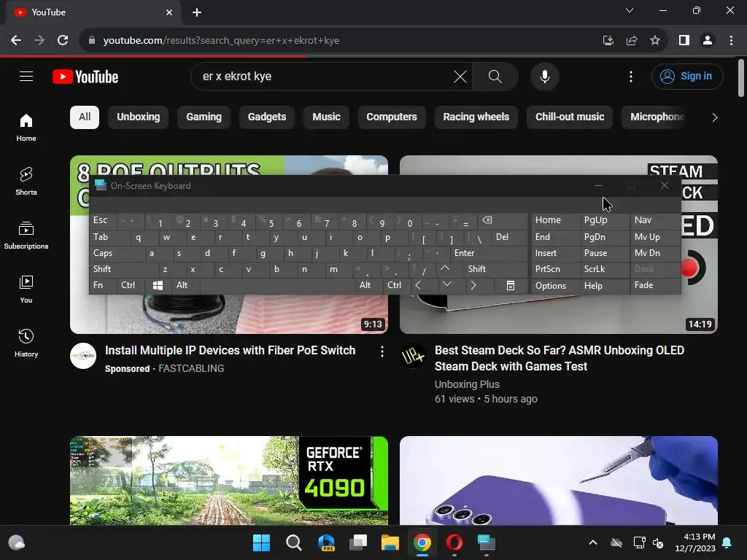
Task: Clear the search query with X icon
Action: pos(460,76)
